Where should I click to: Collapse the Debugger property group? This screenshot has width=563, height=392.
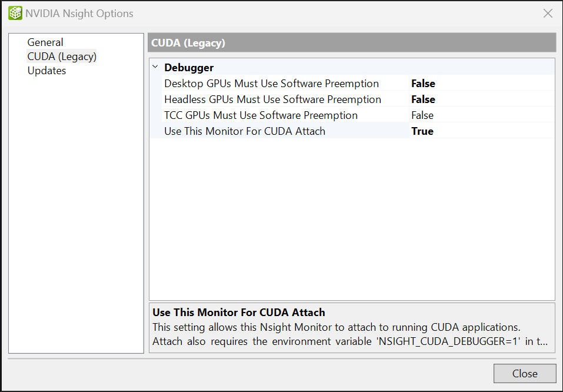pyautogui.click(x=155, y=67)
